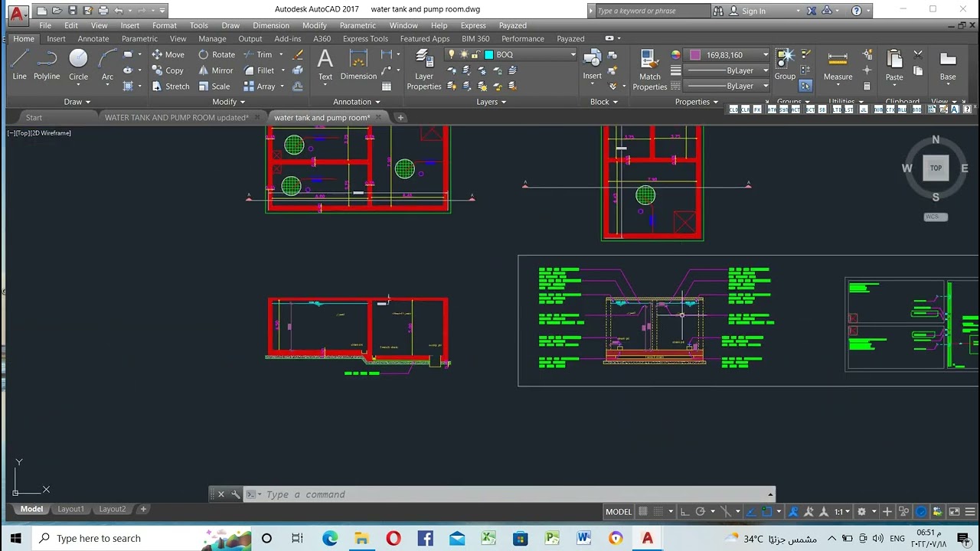
Task: Click the Measure tool
Action: tap(838, 64)
